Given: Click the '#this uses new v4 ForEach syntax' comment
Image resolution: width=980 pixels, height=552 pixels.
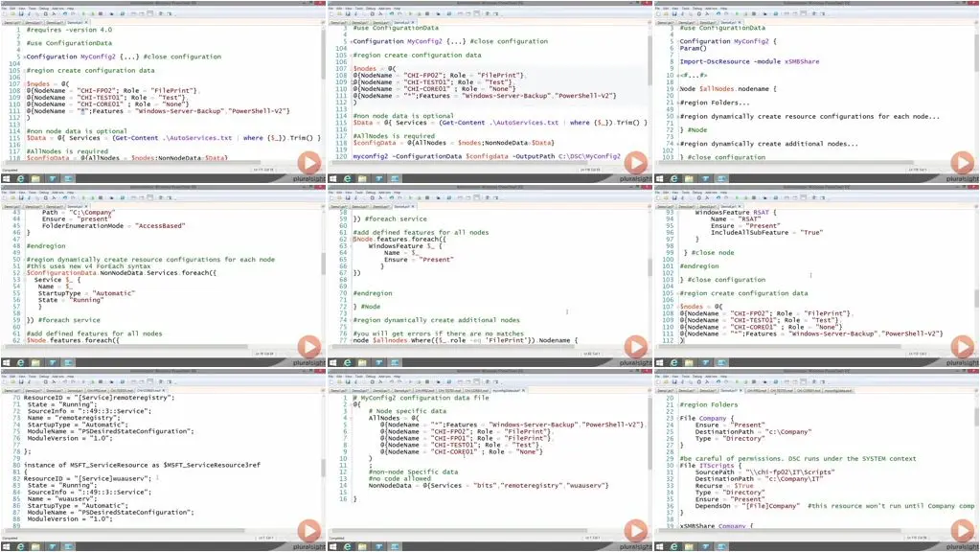Looking at the screenshot, I should [x=88, y=265].
